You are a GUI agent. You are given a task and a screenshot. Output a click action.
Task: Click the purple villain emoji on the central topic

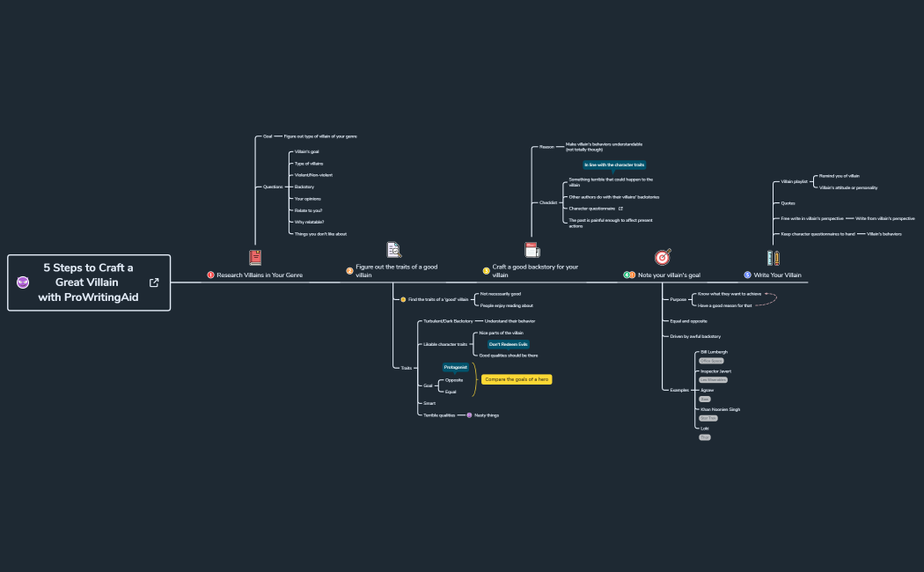pyautogui.click(x=23, y=282)
